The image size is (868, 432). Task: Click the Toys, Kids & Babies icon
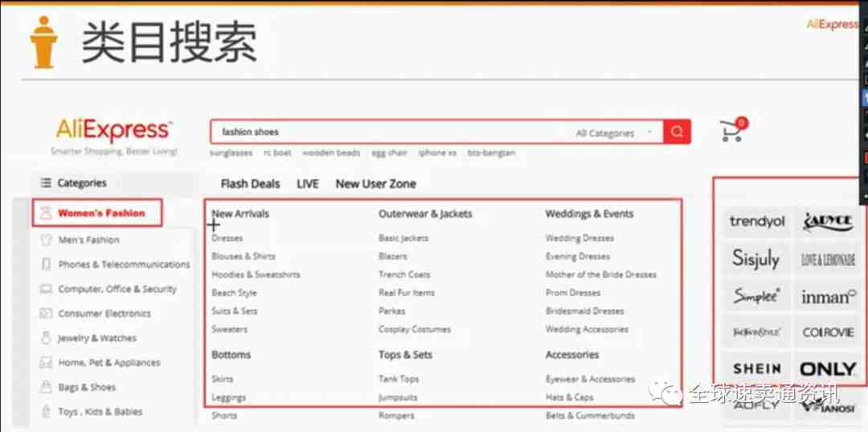47,412
